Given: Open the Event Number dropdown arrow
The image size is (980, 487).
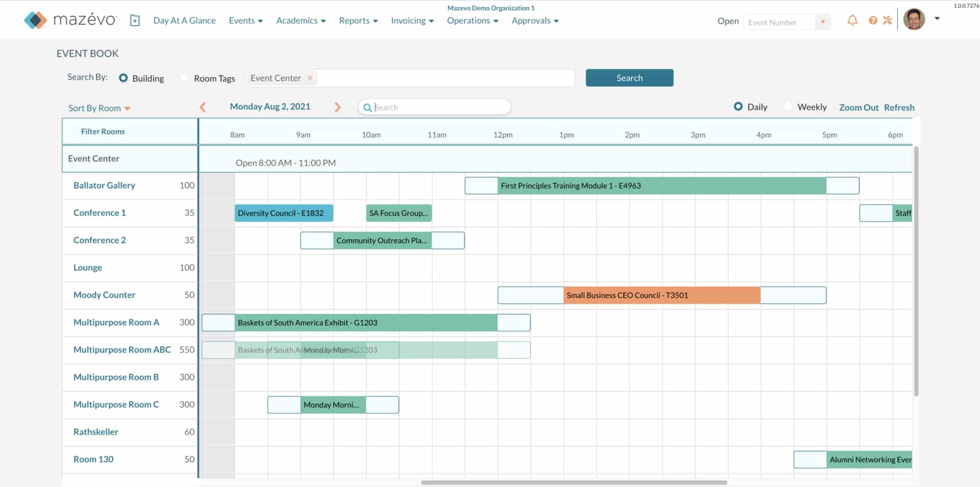Looking at the screenshot, I should point(822,22).
